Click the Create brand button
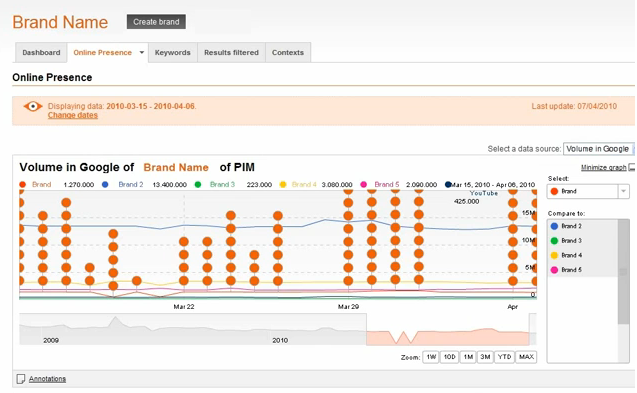637x393 pixels. [156, 22]
